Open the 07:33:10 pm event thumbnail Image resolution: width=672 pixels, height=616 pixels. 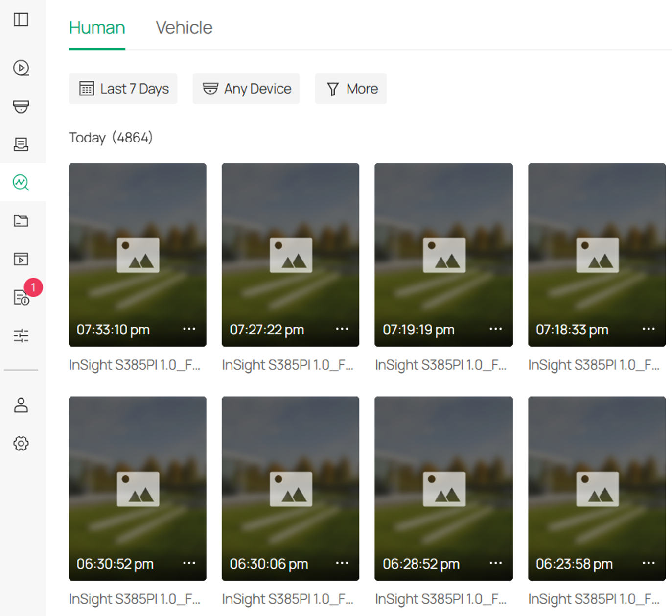[x=138, y=255]
